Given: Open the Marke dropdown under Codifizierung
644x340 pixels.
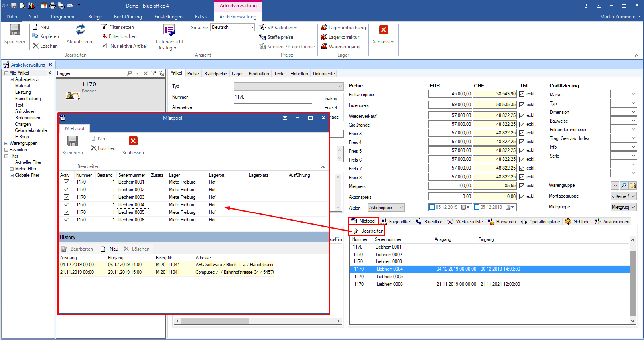Looking at the screenshot, I should click(633, 94).
